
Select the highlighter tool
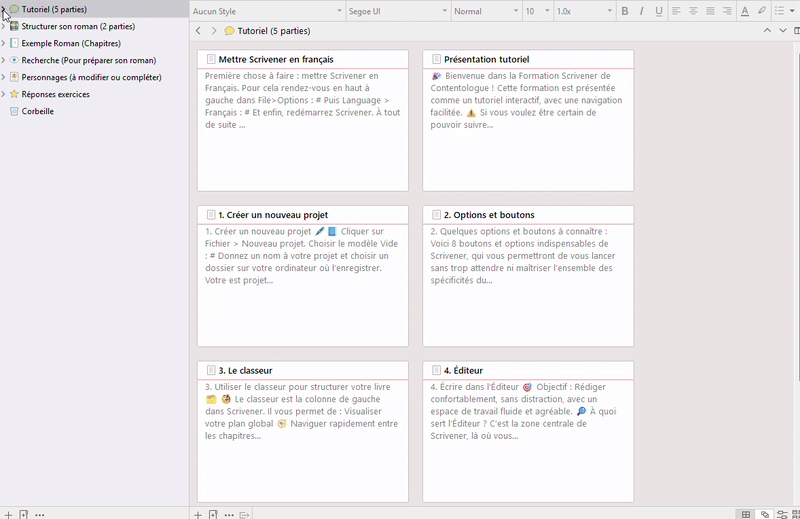point(762,11)
